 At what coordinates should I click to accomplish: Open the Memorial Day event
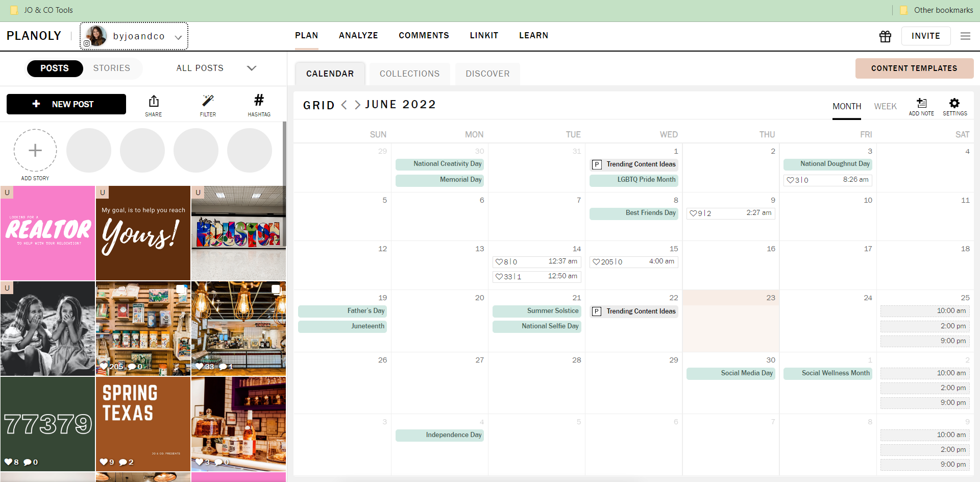440,180
